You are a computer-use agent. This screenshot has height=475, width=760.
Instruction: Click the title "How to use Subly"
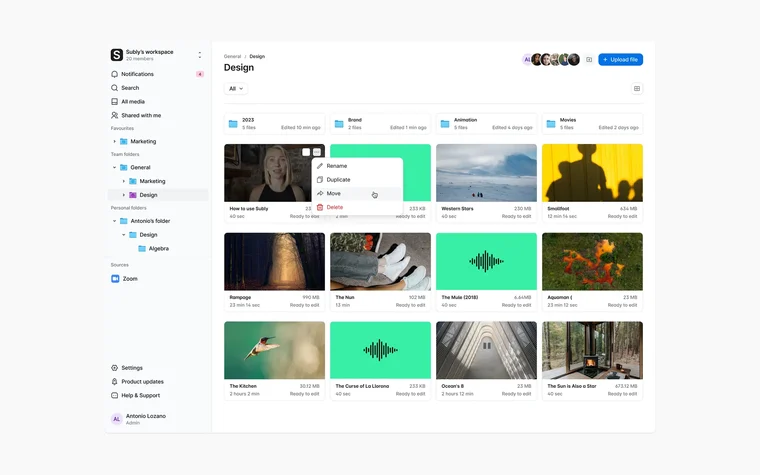point(249,208)
